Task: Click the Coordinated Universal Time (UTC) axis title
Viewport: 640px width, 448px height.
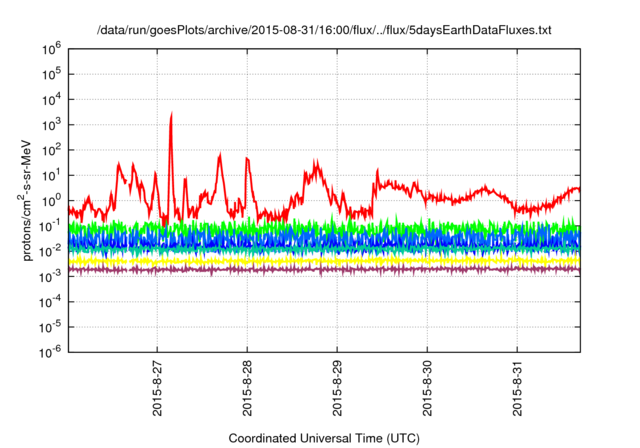Action: pos(324,438)
